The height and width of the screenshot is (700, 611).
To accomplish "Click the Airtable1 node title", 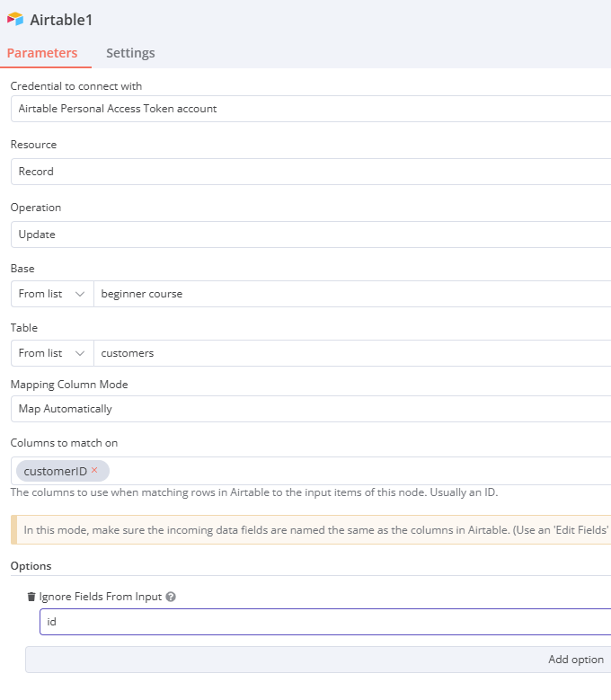I will coord(61,20).
